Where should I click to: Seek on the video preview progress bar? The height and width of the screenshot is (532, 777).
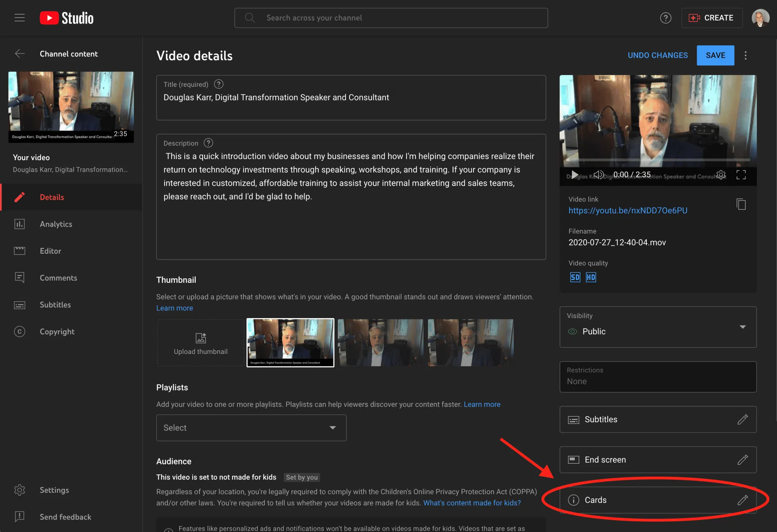(658, 160)
